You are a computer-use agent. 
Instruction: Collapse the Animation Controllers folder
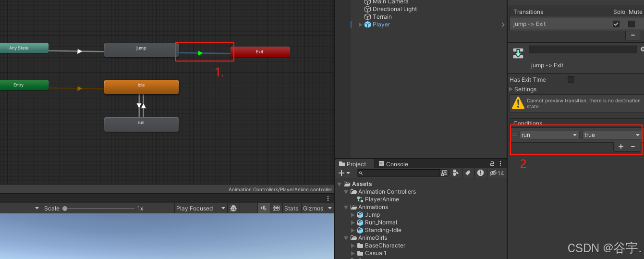point(346,192)
